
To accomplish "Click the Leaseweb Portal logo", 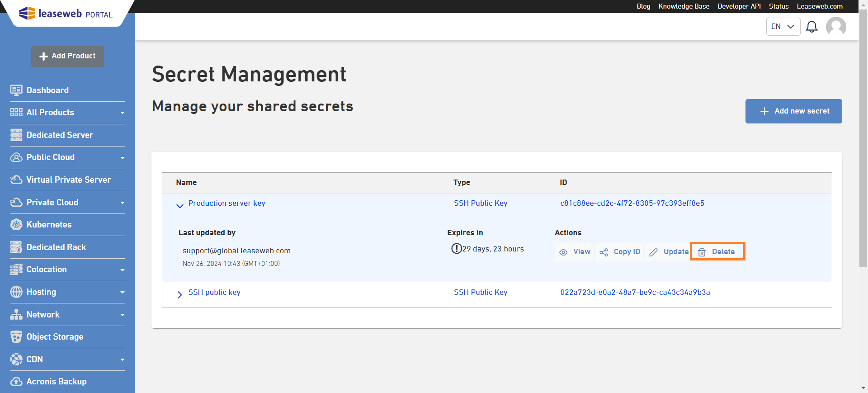I will tap(66, 14).
